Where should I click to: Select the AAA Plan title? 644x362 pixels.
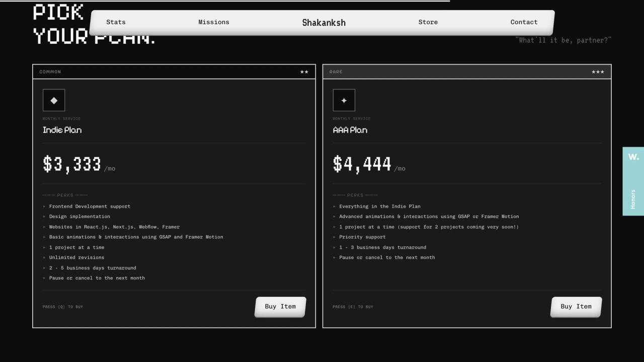[x=350, y=130]
